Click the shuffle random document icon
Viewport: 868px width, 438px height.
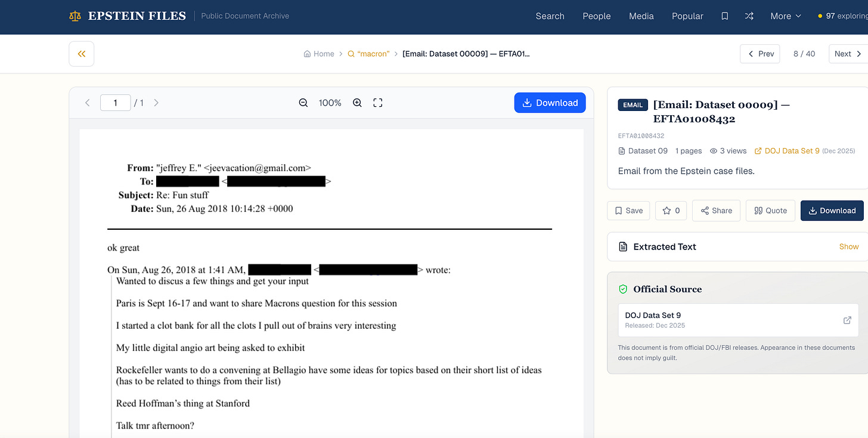(x=749, y=16)
